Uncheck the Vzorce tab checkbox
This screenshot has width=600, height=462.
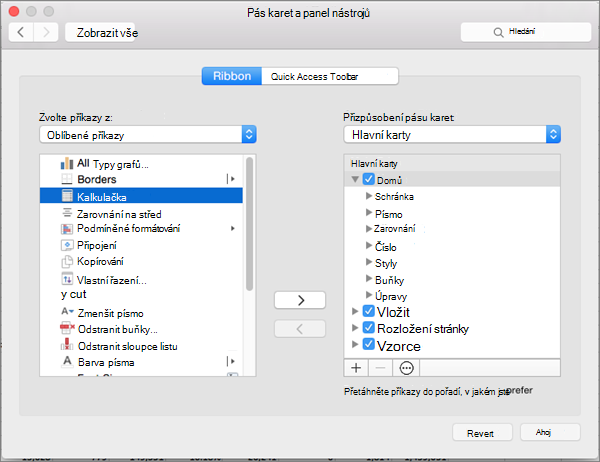(368, 344)
